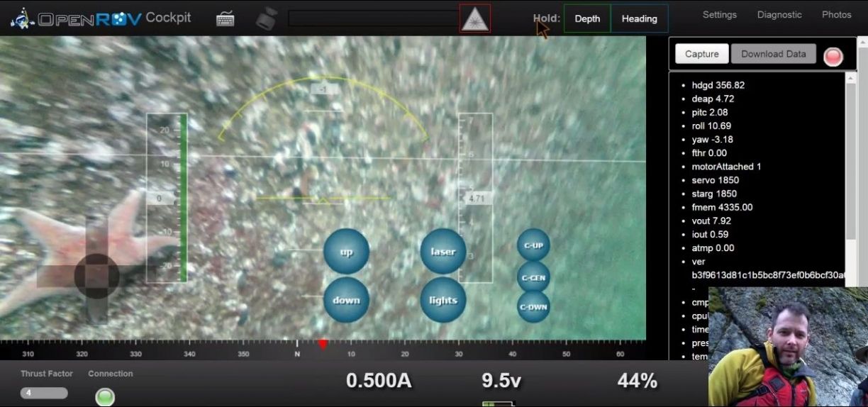The image size is (868, 407).
Task: Select the hdgd 356.82 telemetry row
Action: tap(718, 85)
